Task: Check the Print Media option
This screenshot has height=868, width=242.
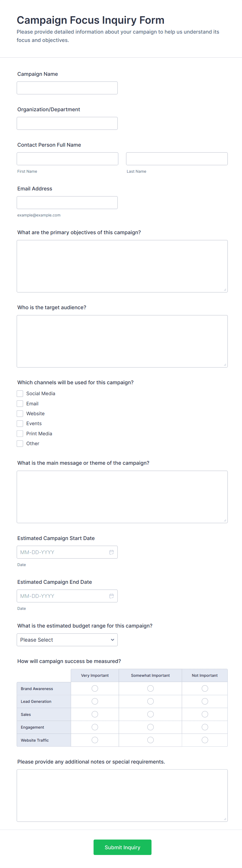Action: click(20, 433)
